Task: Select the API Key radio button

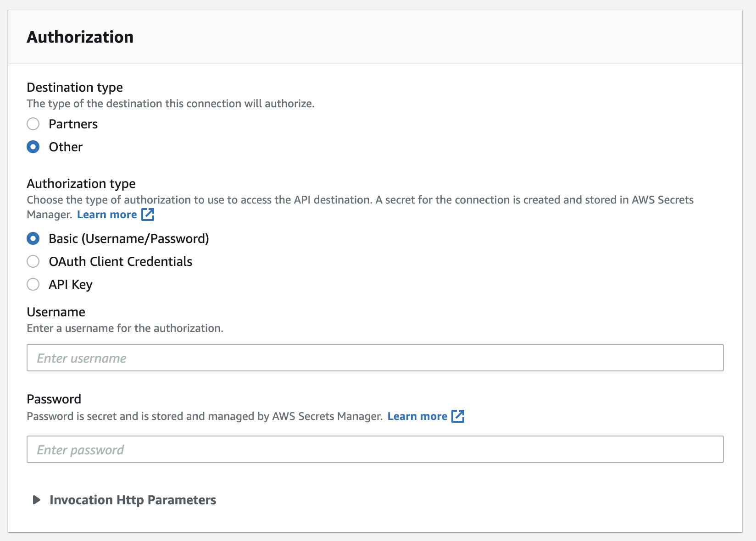Action: [33, 284]
